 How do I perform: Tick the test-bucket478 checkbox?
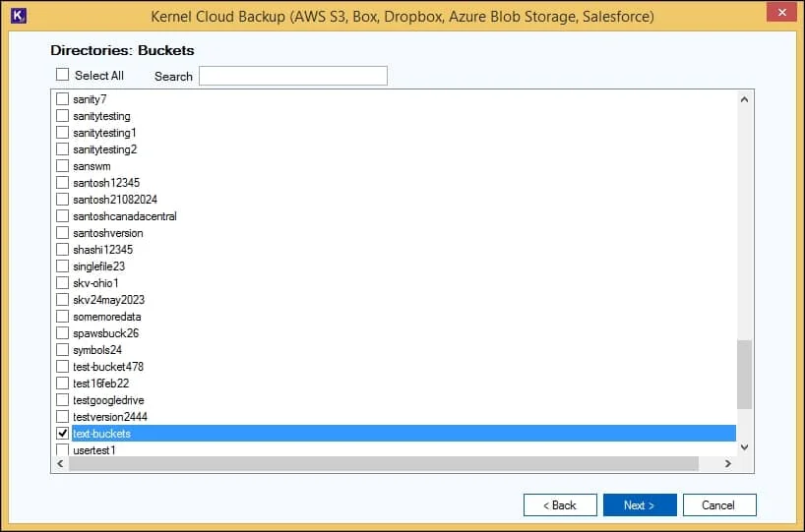[63, 366]
